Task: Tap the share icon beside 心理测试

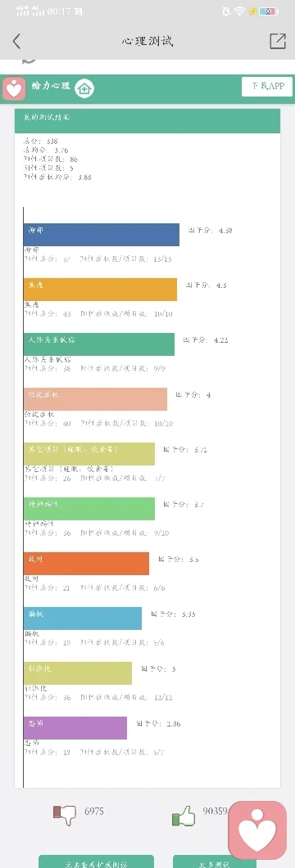Action: [277, 41]
